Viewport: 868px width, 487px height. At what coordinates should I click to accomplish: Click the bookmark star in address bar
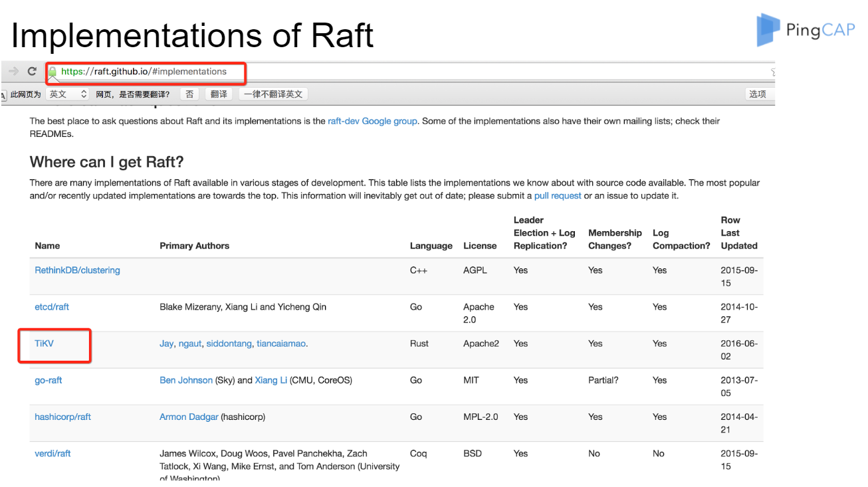point(772,72)
